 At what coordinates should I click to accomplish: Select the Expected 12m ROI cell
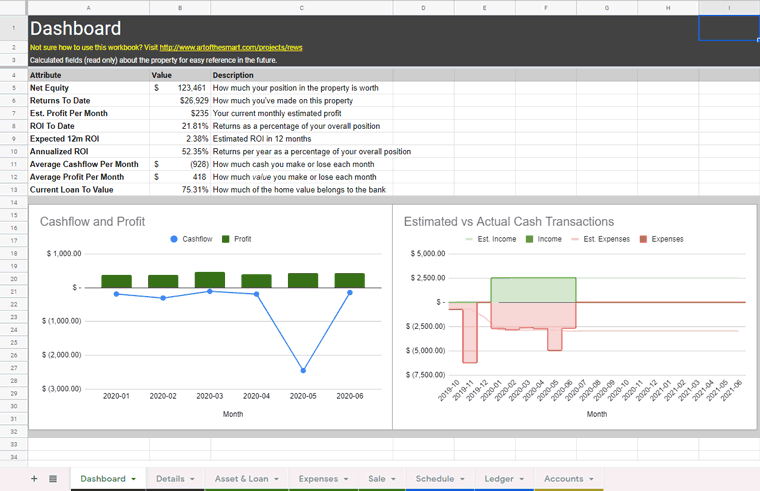pyautogui.click(x=89, y=139)
